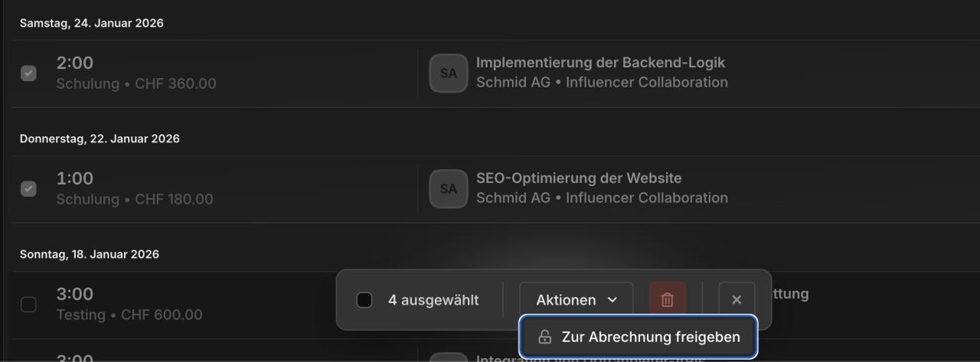Check the 3:00 Testing entry checkbox
980x362 pixels.
click(28, 305)
